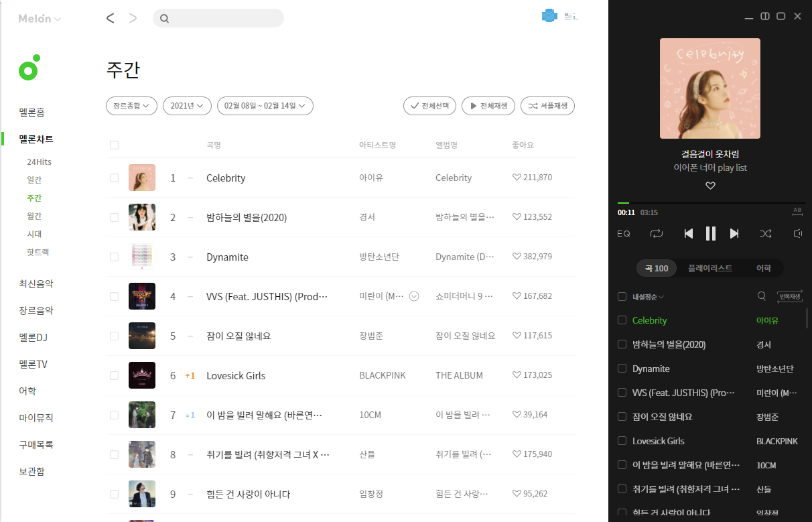Go forward with the right arrow
812x522 pixels.
[133, 18]
